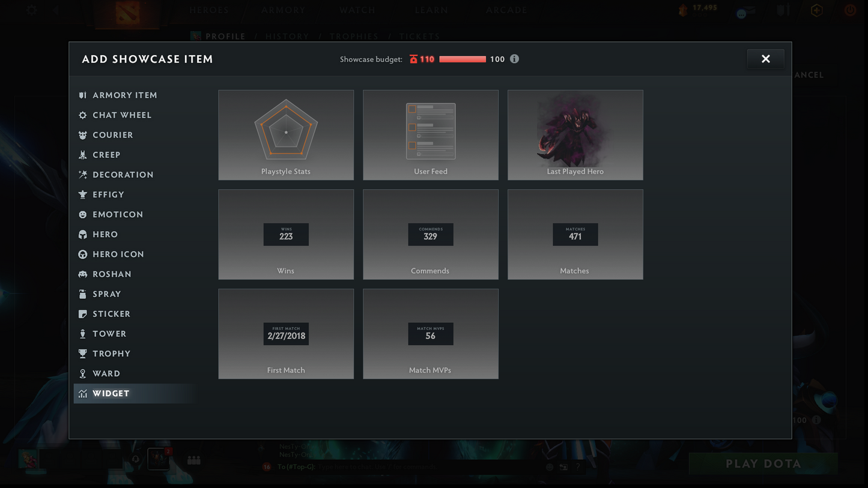Viewport: 868px width, 488px height.
Task: Click the party members icon
Action: 193,460
